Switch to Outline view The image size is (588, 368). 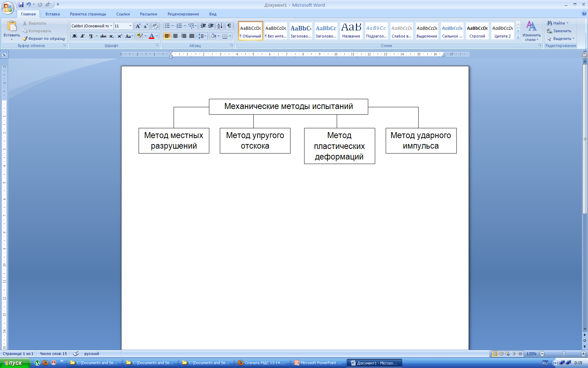[x=514, y=354]
